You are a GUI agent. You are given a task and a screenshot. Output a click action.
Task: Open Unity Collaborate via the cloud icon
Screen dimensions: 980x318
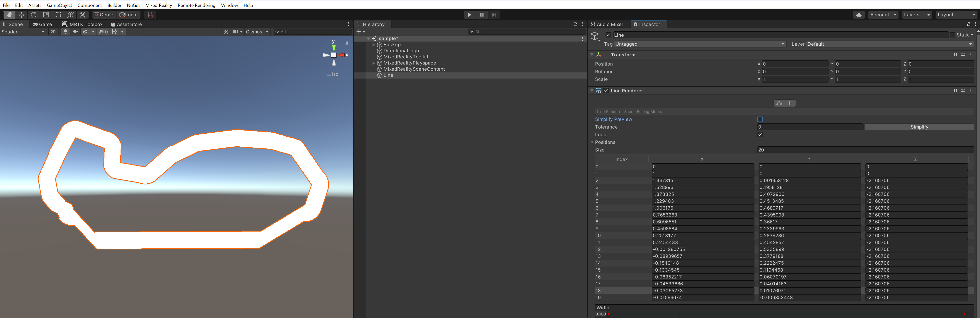pyautogui.click(x=859, y=15)
